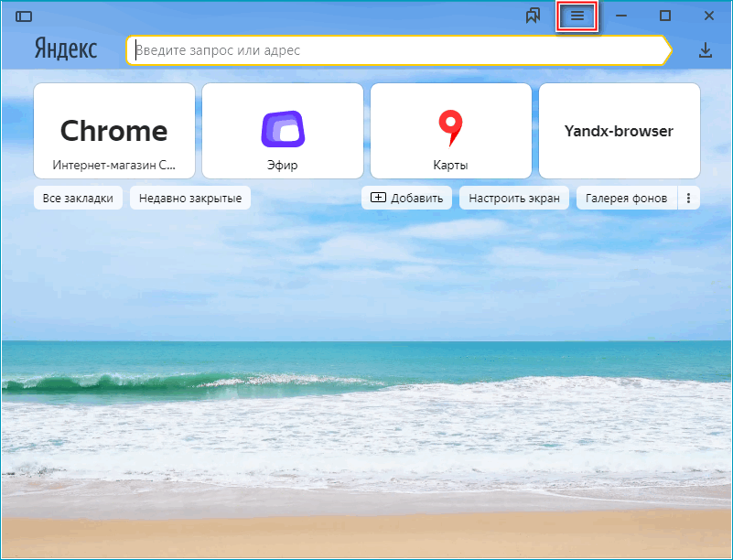Image resolution: width=733 pixels, height=560 pixels.
Task: Toggle the side tab panel icon
Action: pyautogui.click(x=24, y=16)
